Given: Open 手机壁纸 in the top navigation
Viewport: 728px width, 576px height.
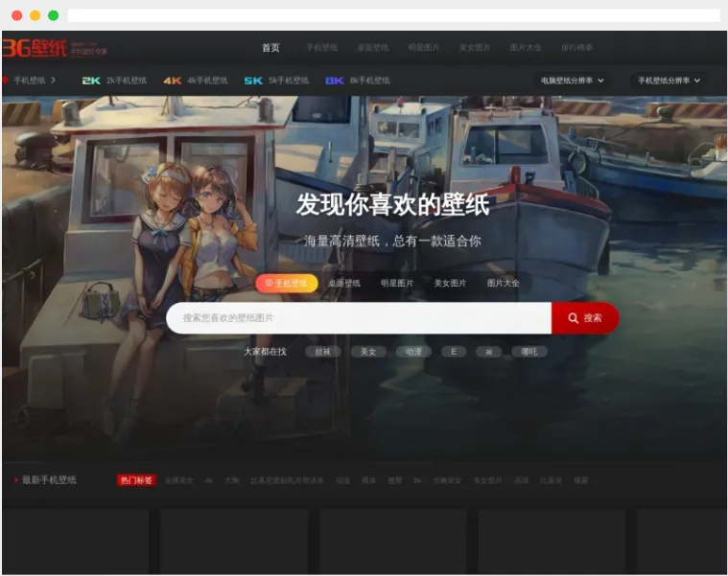Looking at the screenshot, I should pyautogui.click(x=321, y=48).
